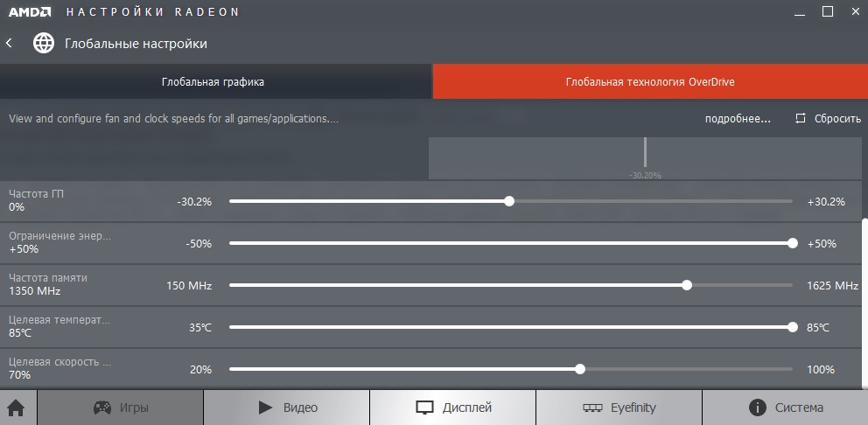The width and height of the screenshot is (868, 425).
Task: Click the 35°C minimum temperature label
Action: [200, 328]
